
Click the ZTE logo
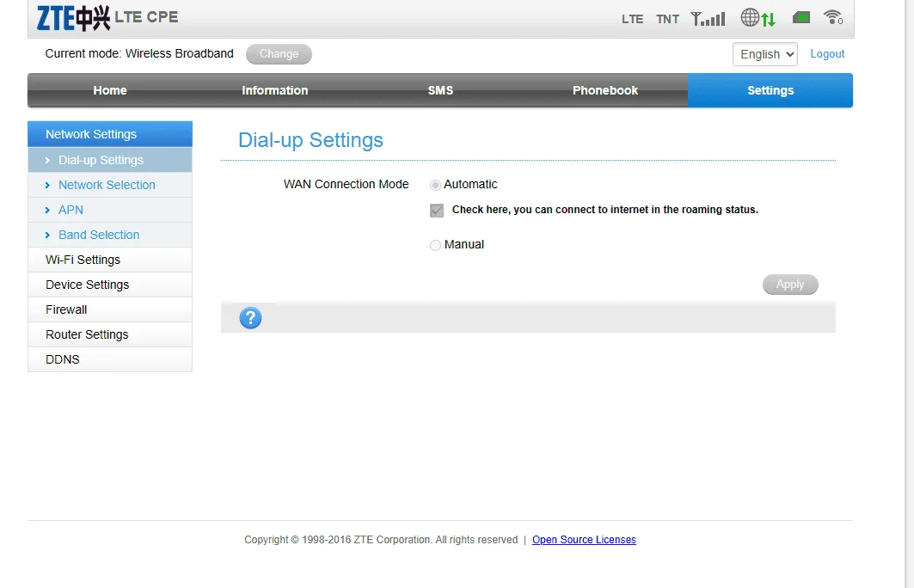73,18
